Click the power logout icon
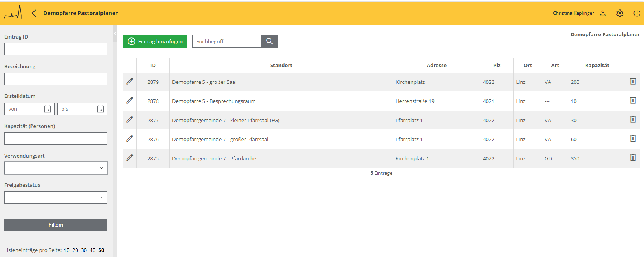The width and height of the screenshot is (644, 257). [x=637, y=13]
